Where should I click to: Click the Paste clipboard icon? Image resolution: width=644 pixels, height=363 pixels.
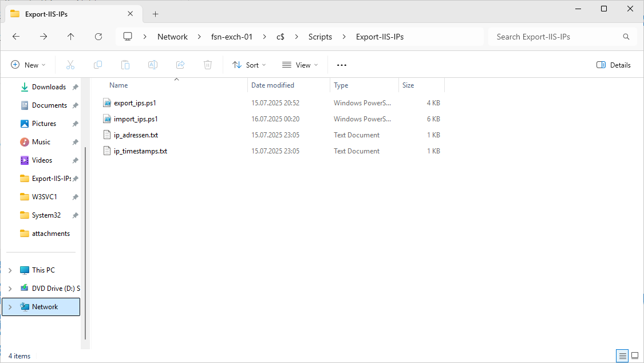coord(125,65)
